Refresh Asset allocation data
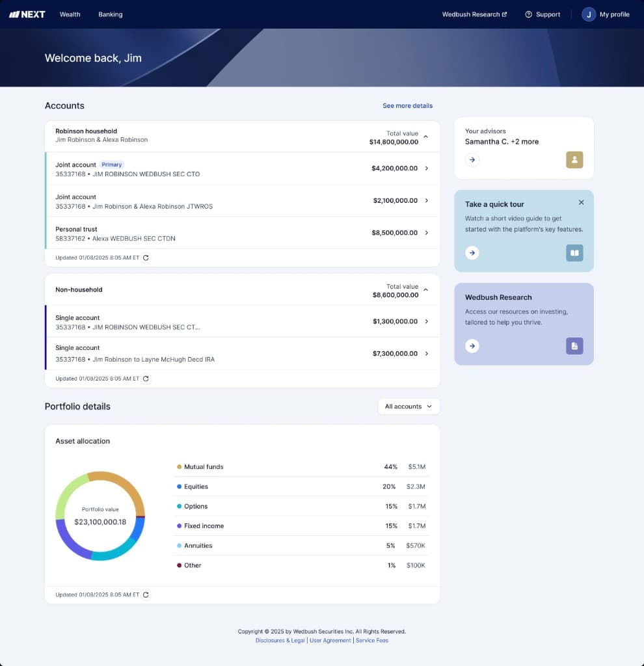644x666 pixels. pyautogui.click(x=146, y=594)
